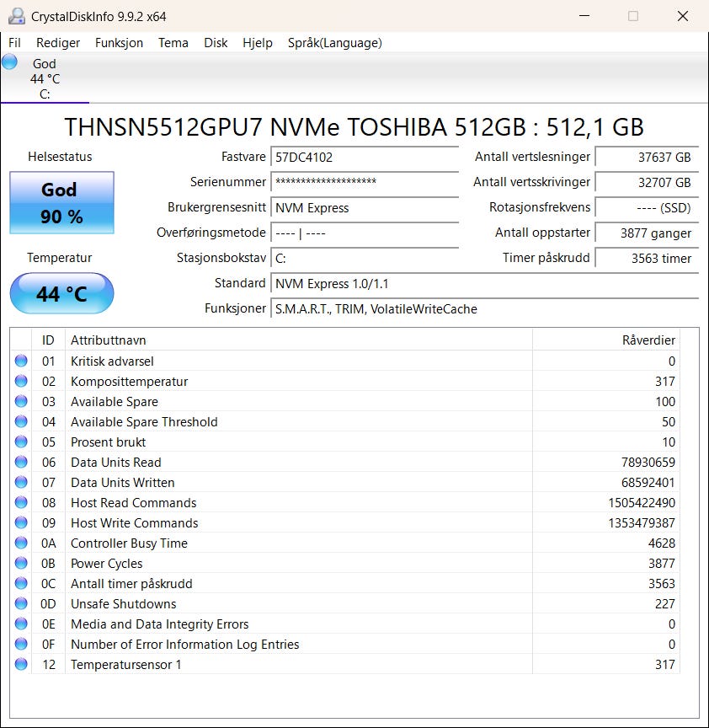
Task: Click status orb beside Data Units Written
Action: tap(21, 482)
